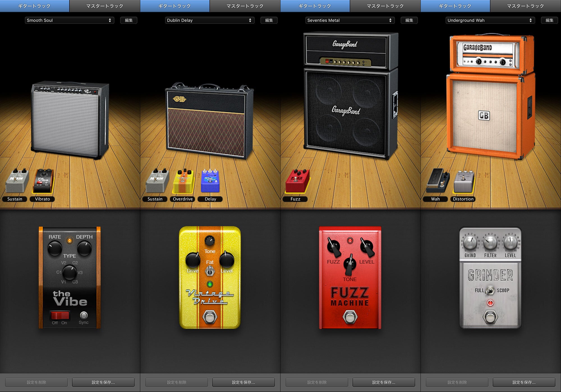Click 編集 next to Dublin Delay
This screenshot has width=561, height=392.
269,20
